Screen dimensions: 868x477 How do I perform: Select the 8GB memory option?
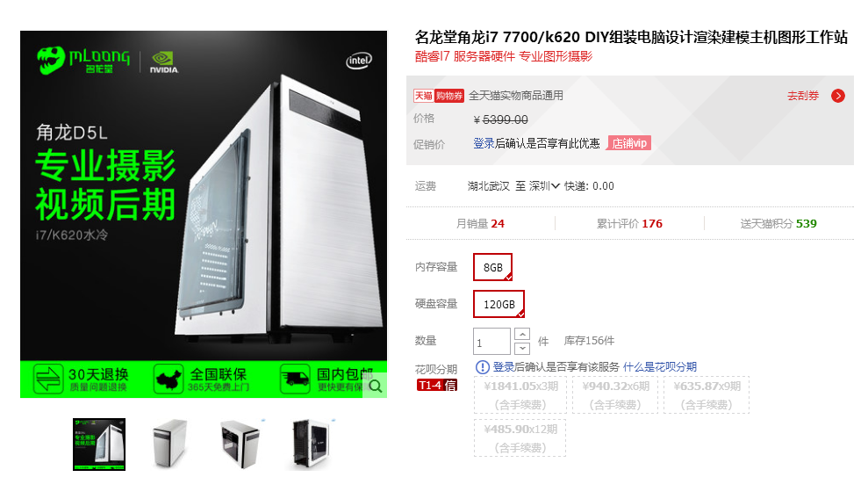(492, 268)
